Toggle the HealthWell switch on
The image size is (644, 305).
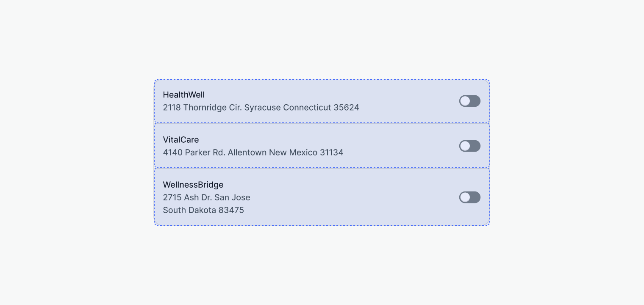[469, 101]
